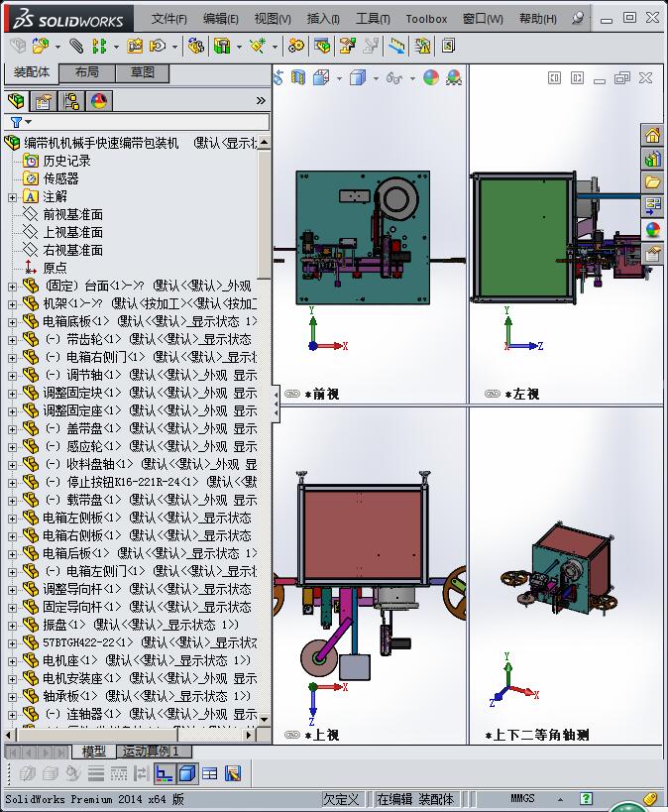Click the Linear Component Pattern icon
This screenshot has width=668, height=812.
point(99,47)
